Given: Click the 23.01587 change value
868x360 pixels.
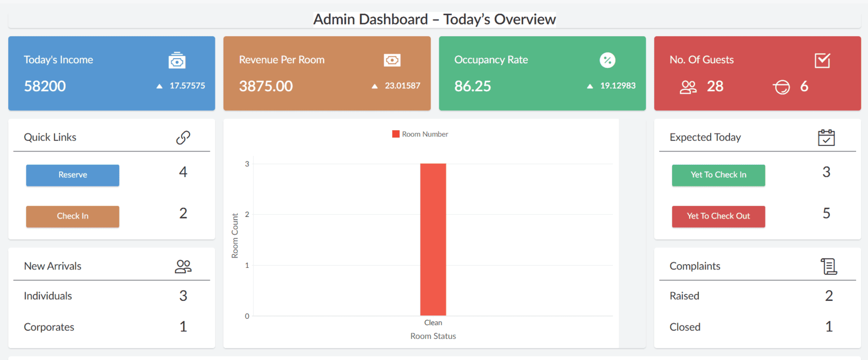Looking at the screenshot, I should (x=403, y=86).
